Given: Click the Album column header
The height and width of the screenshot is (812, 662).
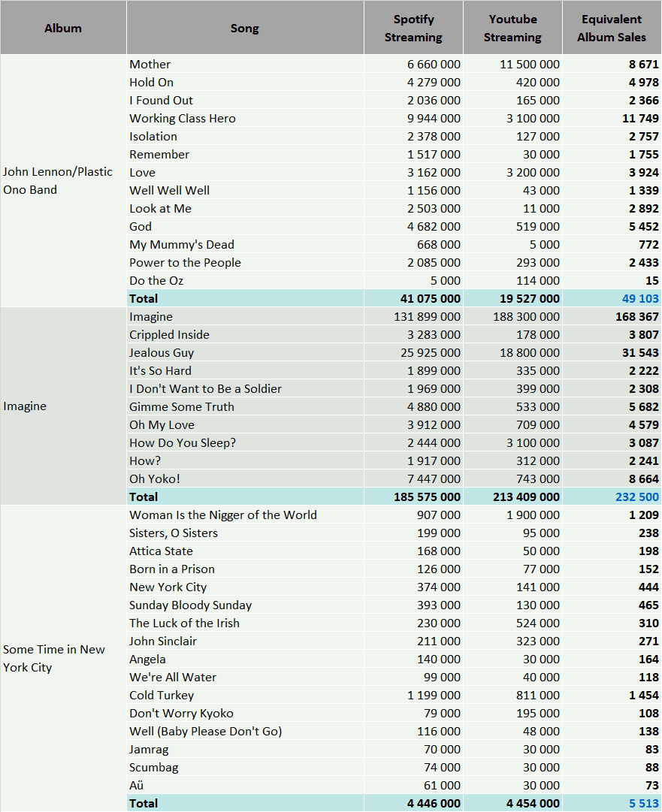Looking at the screenshot, I should (63, 28).
